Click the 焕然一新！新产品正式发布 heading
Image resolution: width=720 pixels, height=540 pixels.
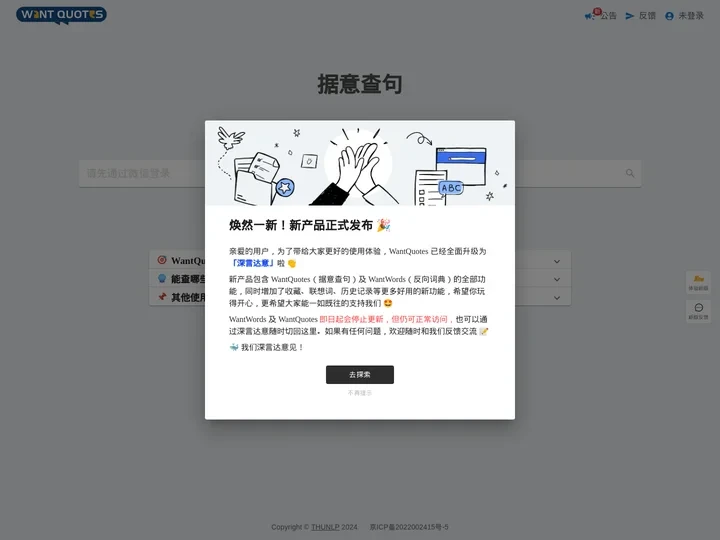coord(309,225)
